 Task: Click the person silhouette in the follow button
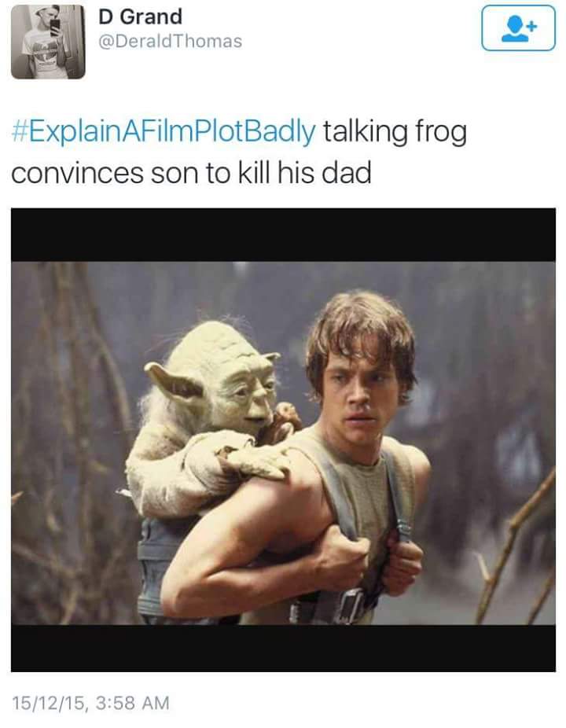pos(514,29)
